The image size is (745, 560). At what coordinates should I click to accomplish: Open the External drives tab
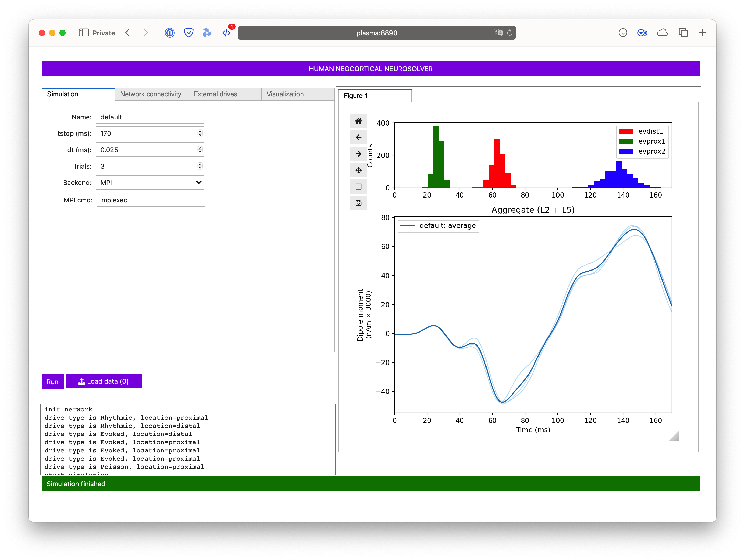224,94
